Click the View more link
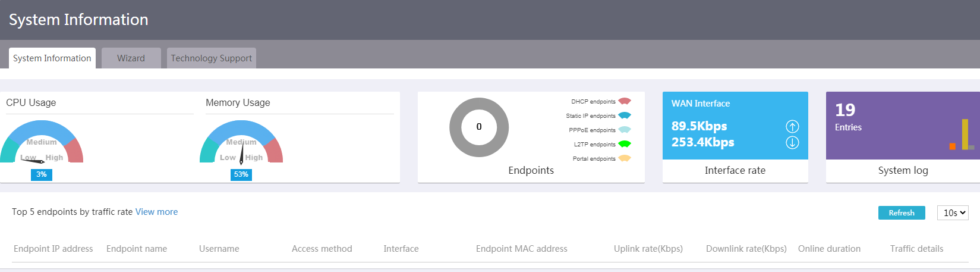Image resolution: width=980 pixels, height=272 pixels. [156, 212]
